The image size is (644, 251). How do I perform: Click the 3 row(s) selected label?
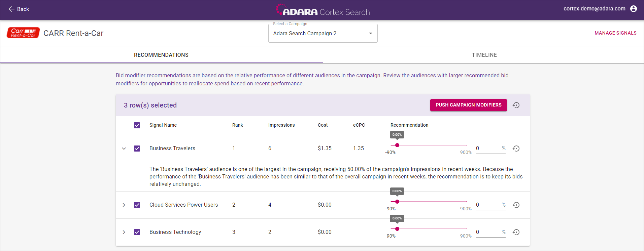click(150, 105)
